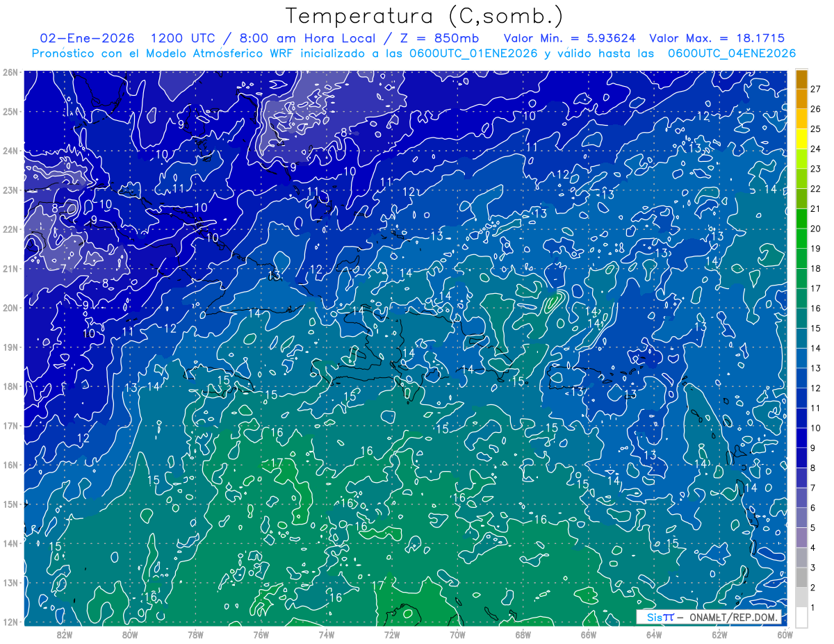Viewport: 834px width, 644px height.
Task: Click the '25N' latitude axis label
Action: coord(10,111)
